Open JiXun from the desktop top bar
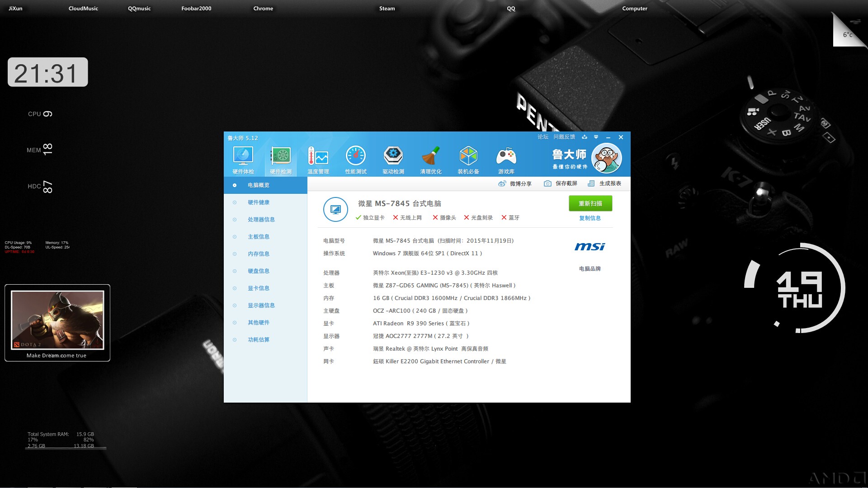 (x=15, y=9)
